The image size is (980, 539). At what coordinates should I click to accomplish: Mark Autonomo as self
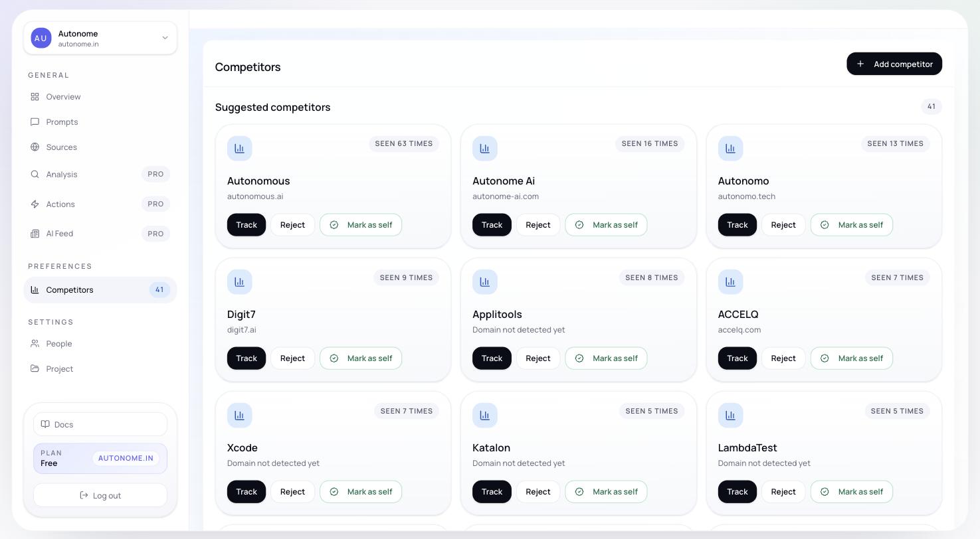[851, 225]
